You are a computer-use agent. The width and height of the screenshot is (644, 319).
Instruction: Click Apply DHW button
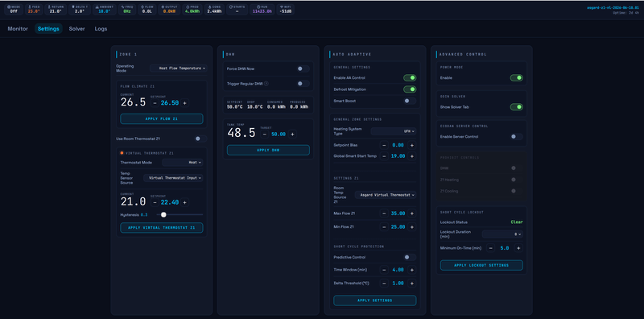pyautogui.click(x=268, y=150)
